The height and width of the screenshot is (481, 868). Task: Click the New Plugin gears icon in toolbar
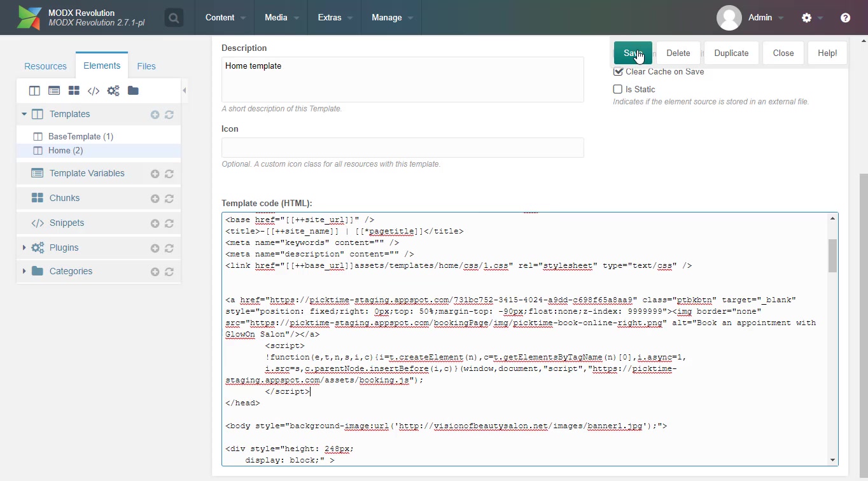pos(113,91)
